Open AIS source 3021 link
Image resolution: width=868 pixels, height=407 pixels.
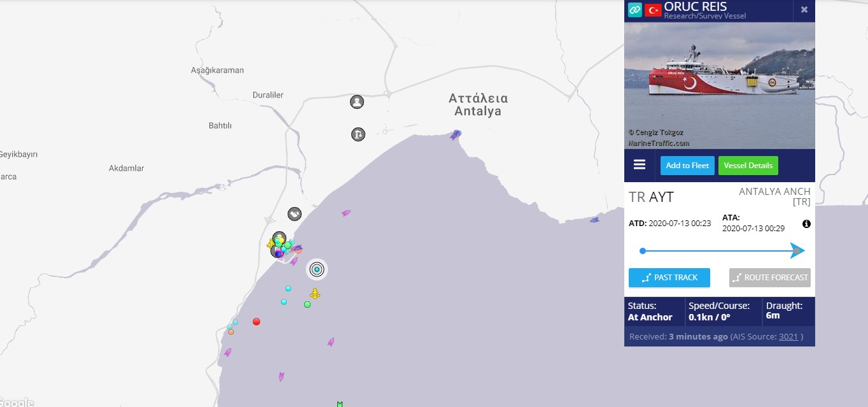tap(788, 336)
